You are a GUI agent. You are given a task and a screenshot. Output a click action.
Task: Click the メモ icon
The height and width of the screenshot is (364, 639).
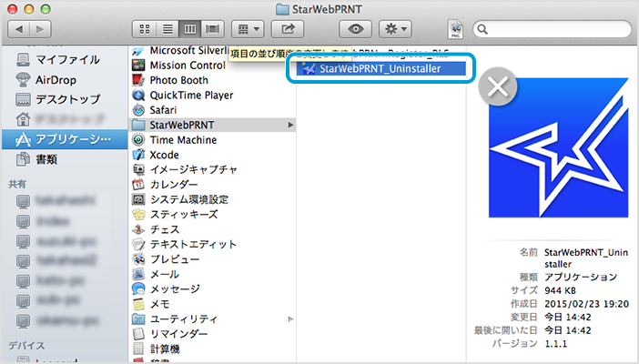pos(138,304)
